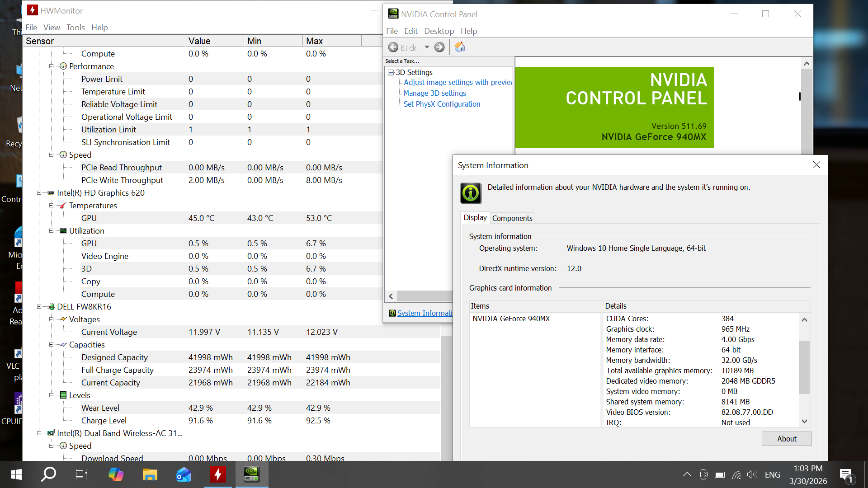Open the Tools menu in HWMonitor
Image resolution: width=868 pixels, height=488 pixels.
75,28
